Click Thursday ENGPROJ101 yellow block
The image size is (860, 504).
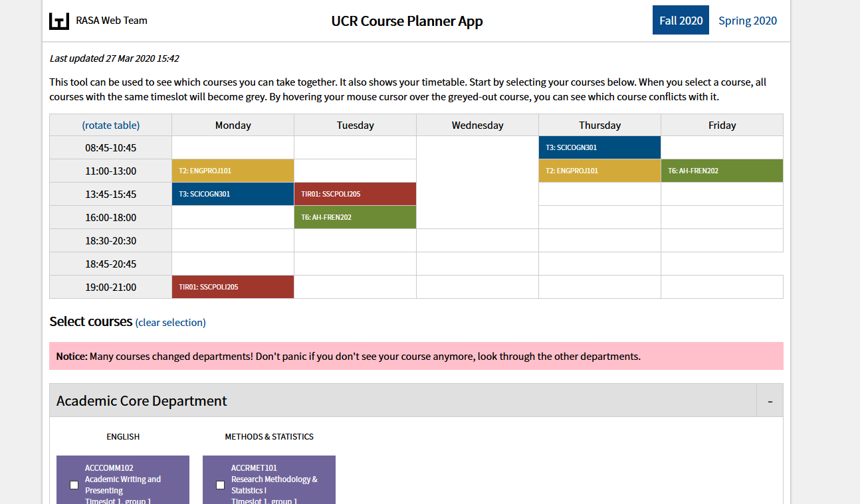tap(599, 171)
